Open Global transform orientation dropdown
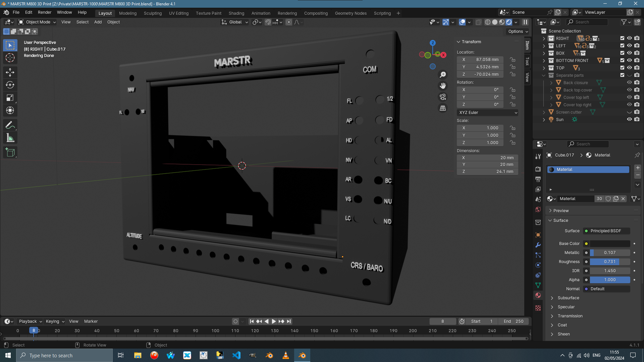This screenshot has width=644, height=362. click(x=235, y=22)
